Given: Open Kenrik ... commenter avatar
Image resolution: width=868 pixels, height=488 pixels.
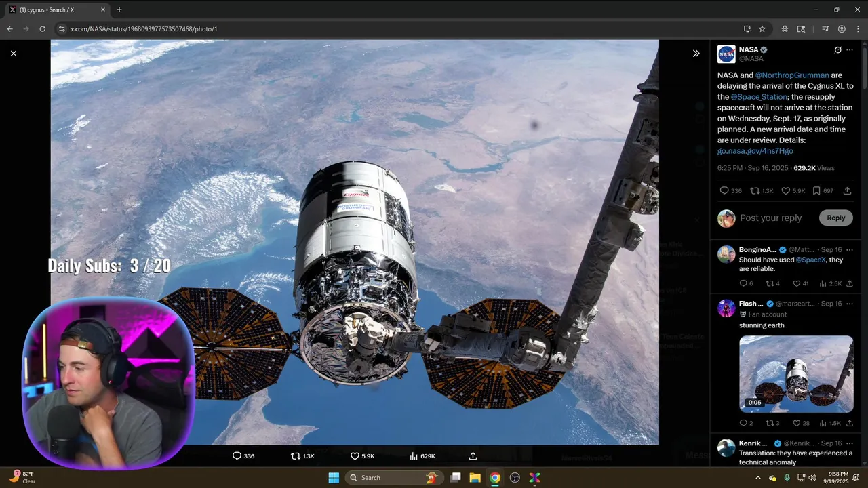Looking at the screenshot, I should 726,447.
